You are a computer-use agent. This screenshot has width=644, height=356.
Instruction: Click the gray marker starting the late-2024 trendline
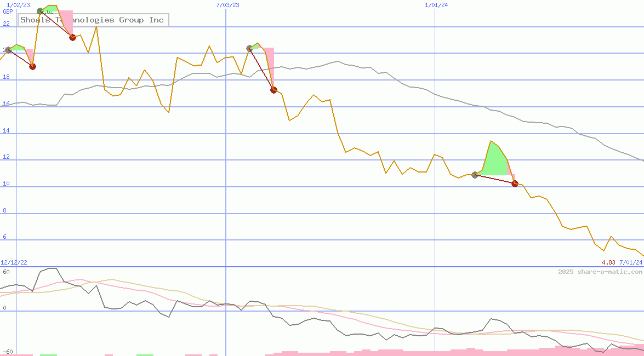pos(475,175)
